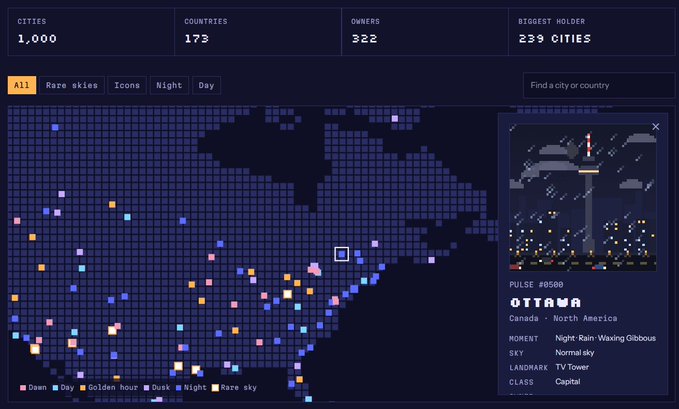Click the PULSE #0500 label
This screenshot has height=409, width=679.
(x=536, y=285)
